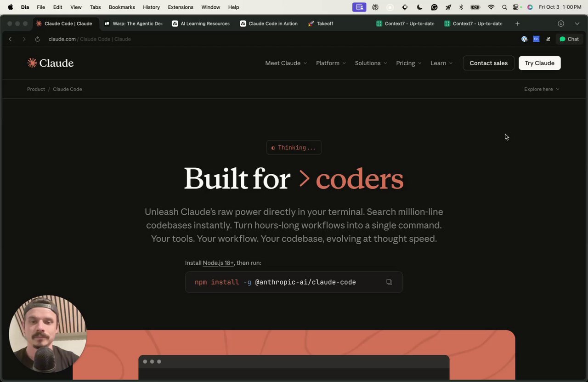Open a new tab with the plus icon
588x382 pixels.
coord(517,23)
